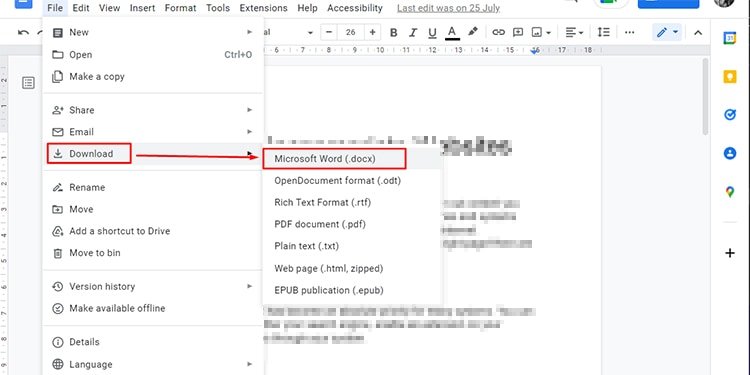Click the line spacing icon

point(604,33)
